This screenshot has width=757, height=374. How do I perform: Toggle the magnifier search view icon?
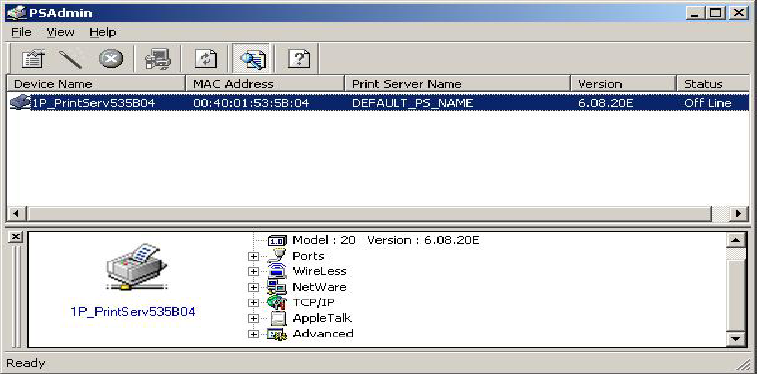pos(252,59)
